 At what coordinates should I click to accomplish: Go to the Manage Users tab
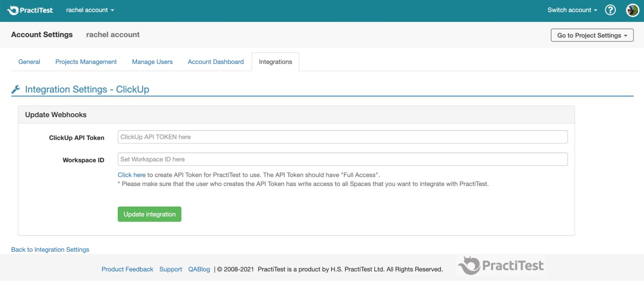[x=152, y=62]
